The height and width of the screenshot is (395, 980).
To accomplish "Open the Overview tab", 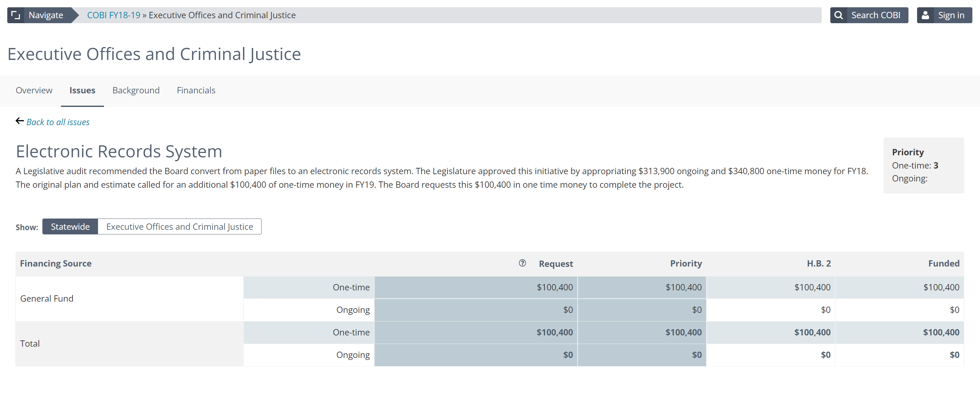I will [34, 90].
